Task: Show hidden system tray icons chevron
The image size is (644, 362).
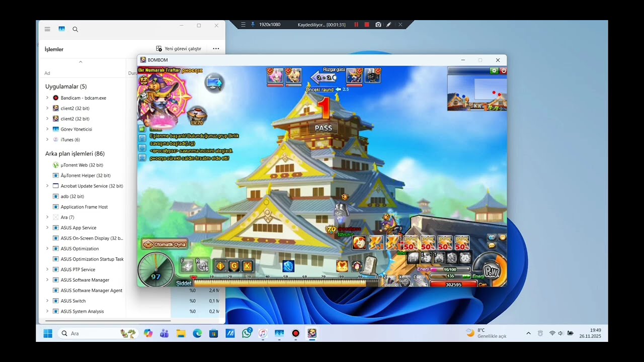Action: click(x=528, y=333)
